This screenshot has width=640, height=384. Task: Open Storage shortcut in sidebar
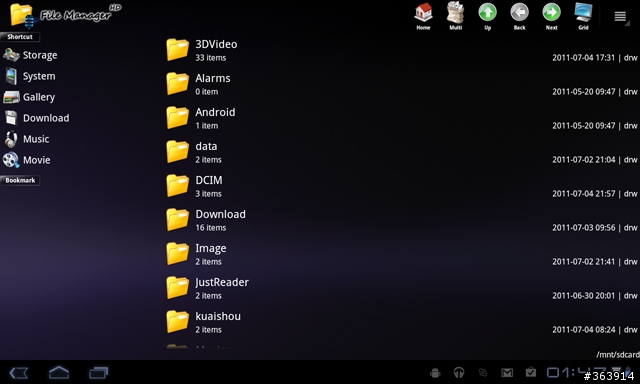31,55
